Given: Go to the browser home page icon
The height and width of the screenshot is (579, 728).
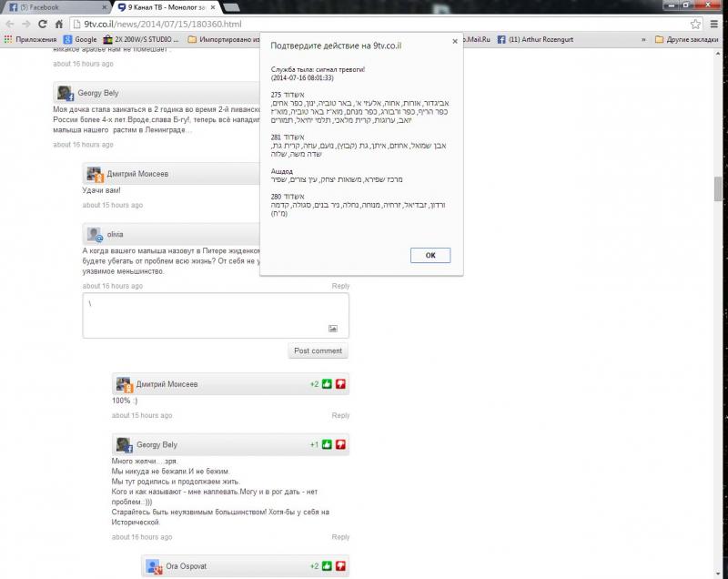Looking at the screenshot, I should tap(59, 25).
